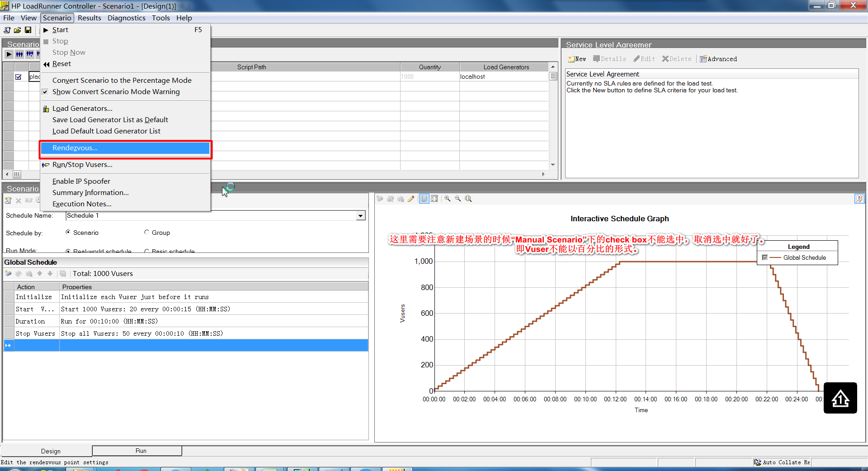
Task: Select the Rendezvous... menu item
Action: coord(125,148)
